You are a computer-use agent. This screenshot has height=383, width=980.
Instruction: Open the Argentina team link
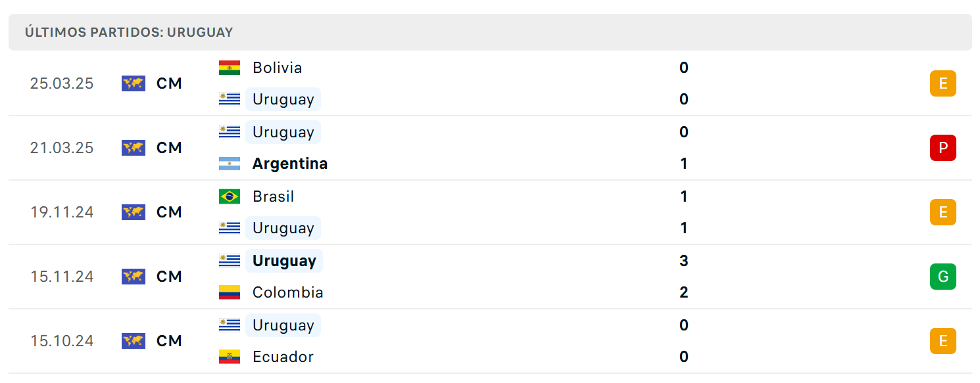[290, 164]
